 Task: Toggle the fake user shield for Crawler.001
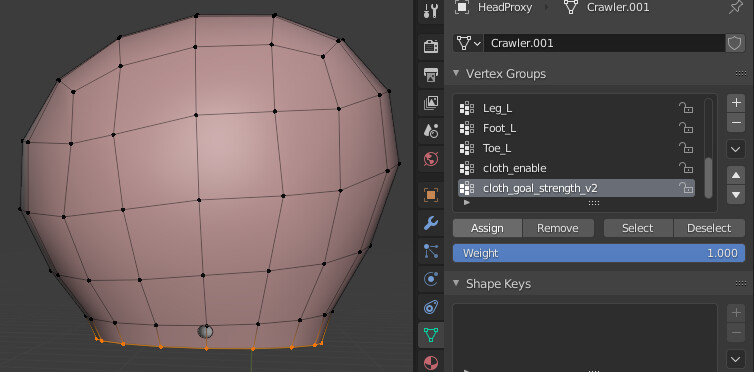click(x=734, y=43)
